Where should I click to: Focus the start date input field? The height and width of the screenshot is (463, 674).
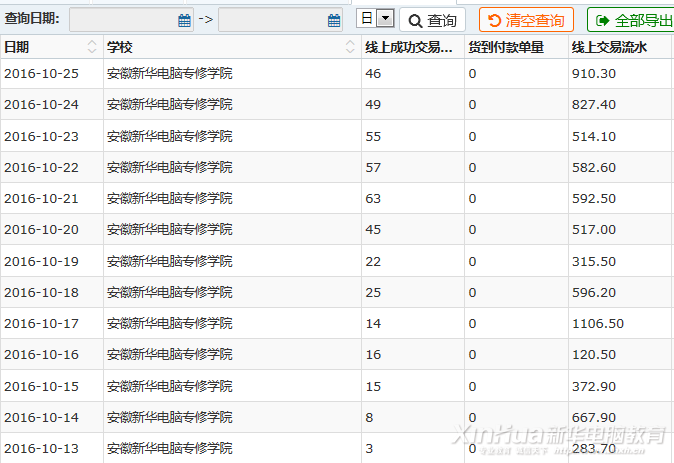(122, 20)
